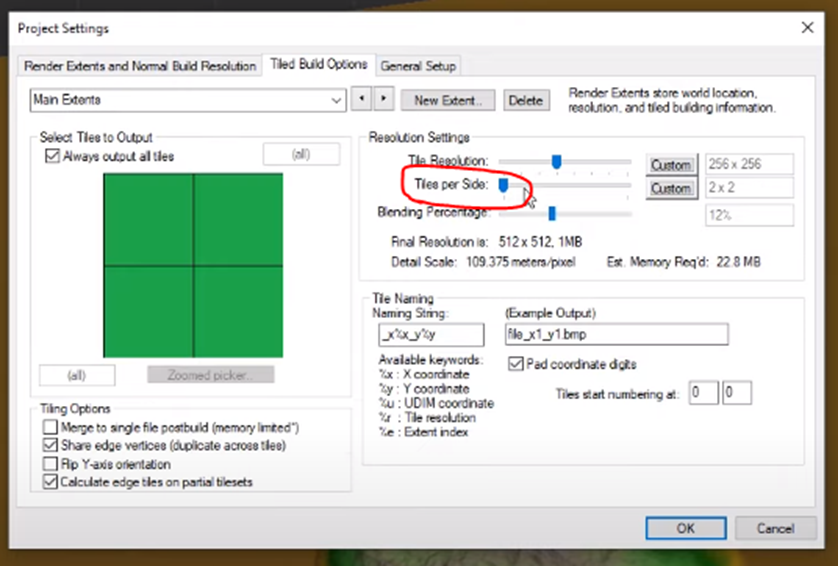Click the New Extent button
This screenshot has width=838, height=566.
pos(448,100)
